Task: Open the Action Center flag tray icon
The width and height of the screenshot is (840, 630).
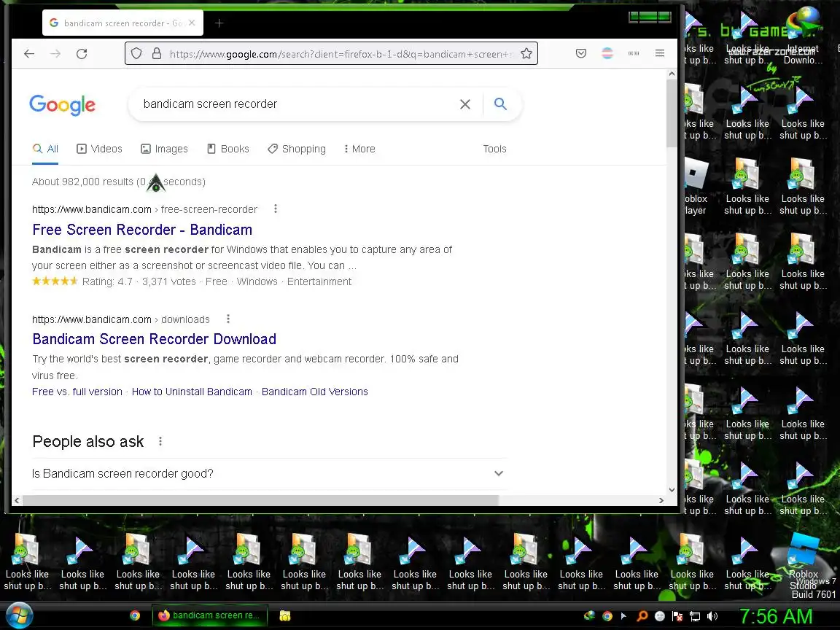Action: (x=677, y=616)
